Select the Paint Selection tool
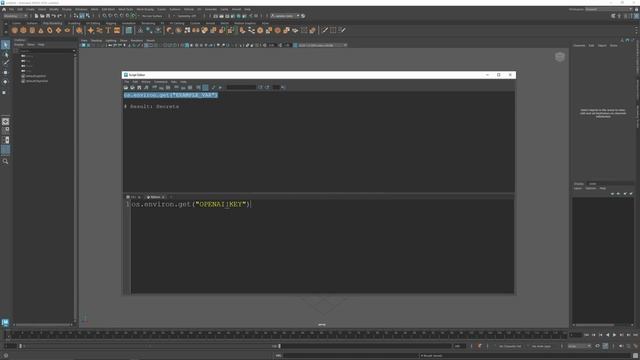The width and height of the screenshot is (640, 360). click(x=5, y=63)
